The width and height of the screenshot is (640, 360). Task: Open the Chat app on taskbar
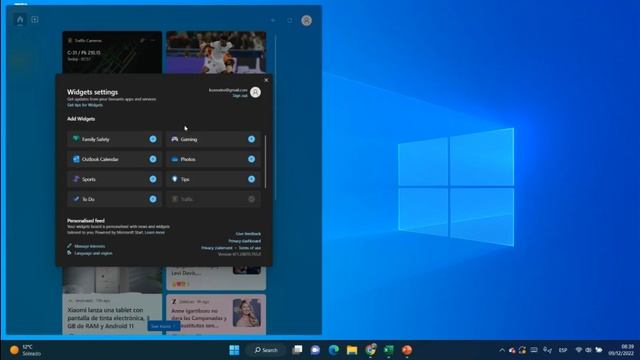(315, 350)
